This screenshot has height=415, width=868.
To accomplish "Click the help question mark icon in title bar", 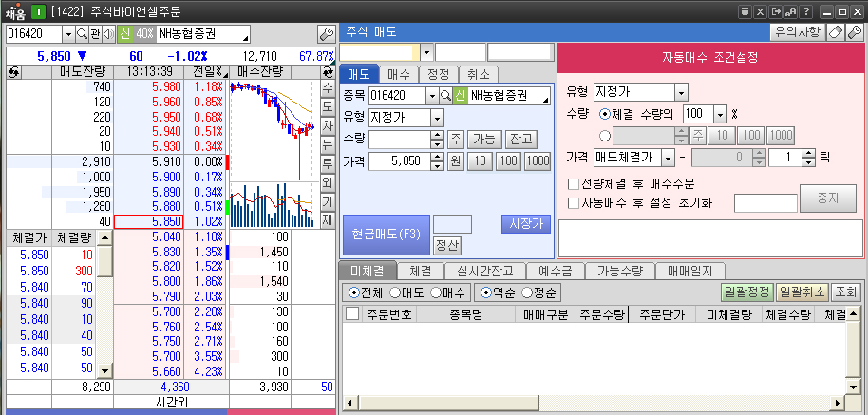I will (805, 11).
